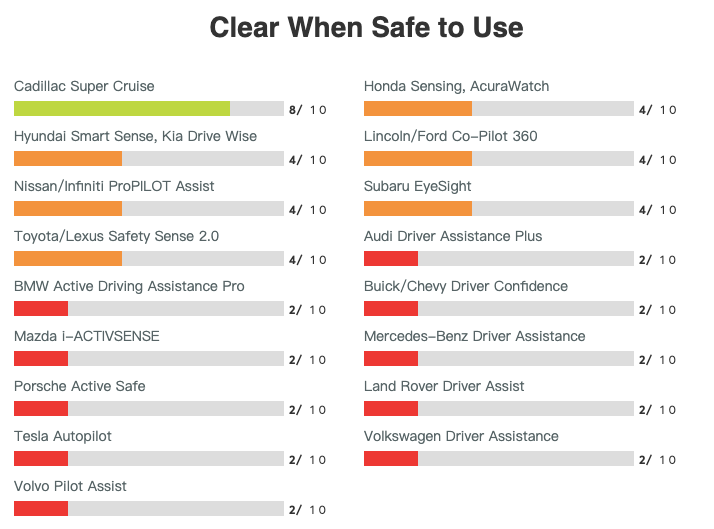The image size is (714, 529).
Task: Select the Toyota/Lexus Safety Sense 2.0 label
Action: (116, 237)
